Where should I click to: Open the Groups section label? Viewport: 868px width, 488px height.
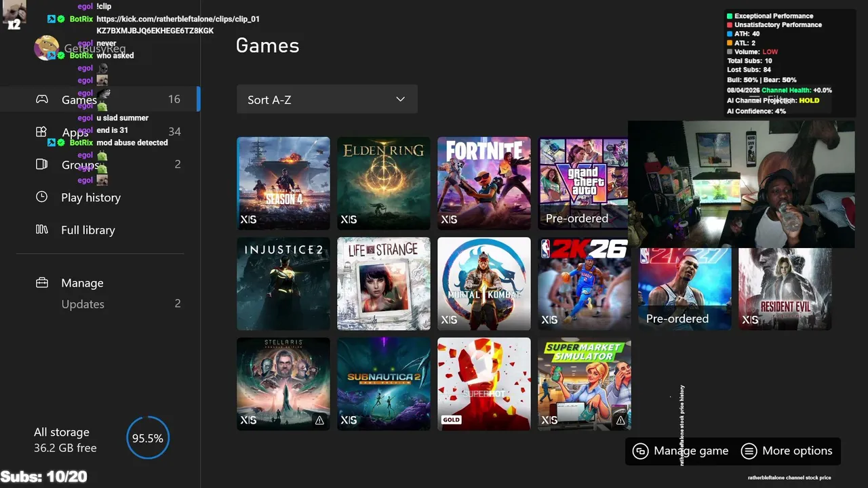(x=80, y=165)
